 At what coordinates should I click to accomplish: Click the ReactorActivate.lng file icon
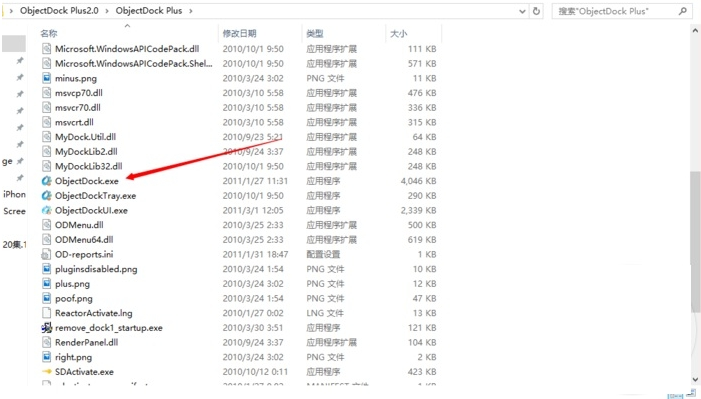tap(46, 313)
